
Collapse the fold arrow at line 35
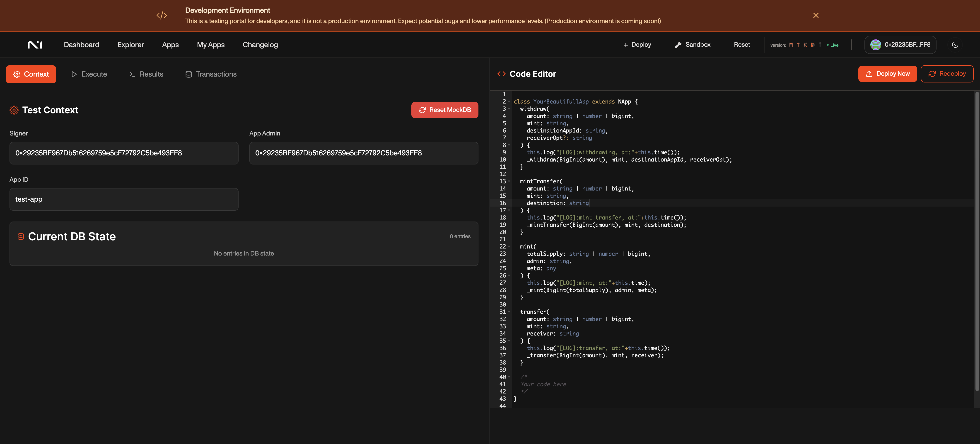coord(509,341)
